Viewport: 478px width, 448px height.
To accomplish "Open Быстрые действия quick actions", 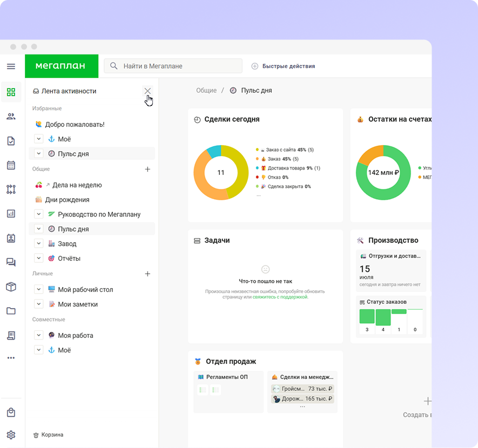I will tap(283, 66).
